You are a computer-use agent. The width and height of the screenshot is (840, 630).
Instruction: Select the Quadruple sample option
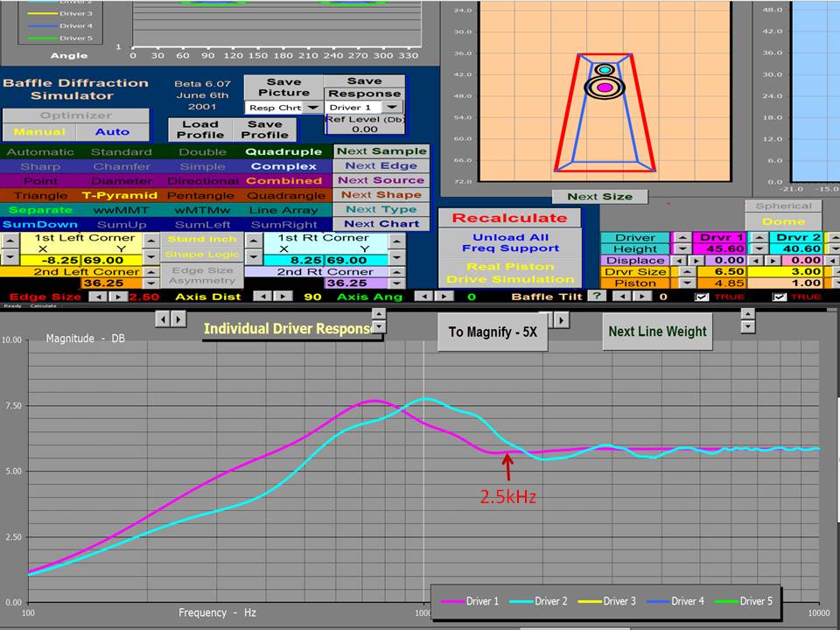[283, 152]
